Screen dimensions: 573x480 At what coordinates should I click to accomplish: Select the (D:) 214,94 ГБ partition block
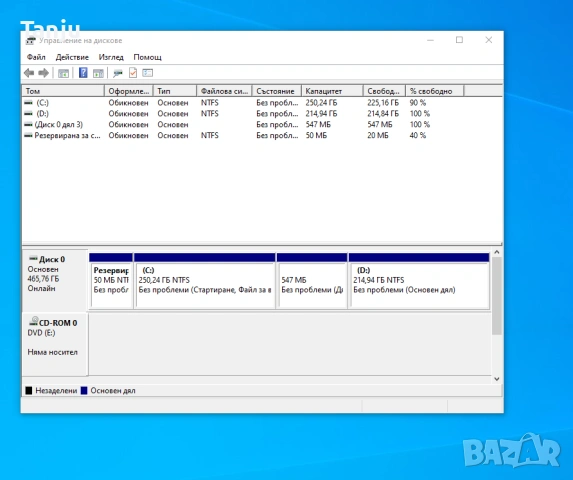click(419, 281)
